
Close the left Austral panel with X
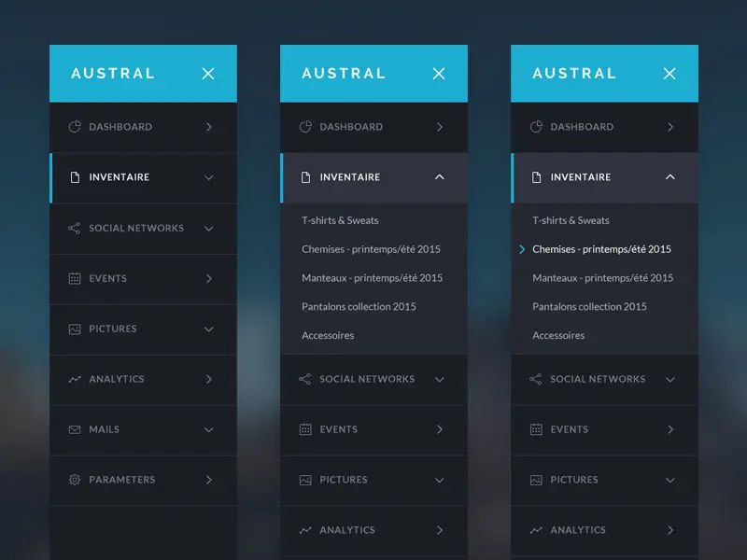pos(208,74)
